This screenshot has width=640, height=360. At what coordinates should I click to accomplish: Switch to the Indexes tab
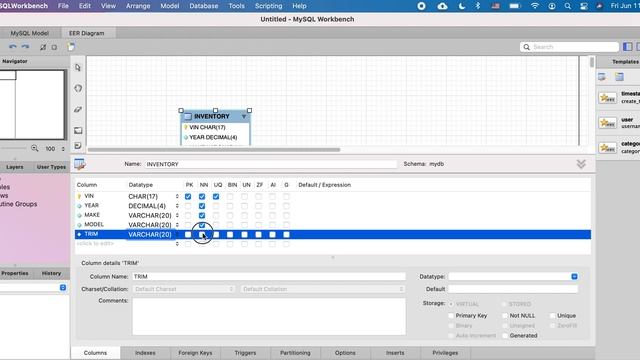point(145,353)
